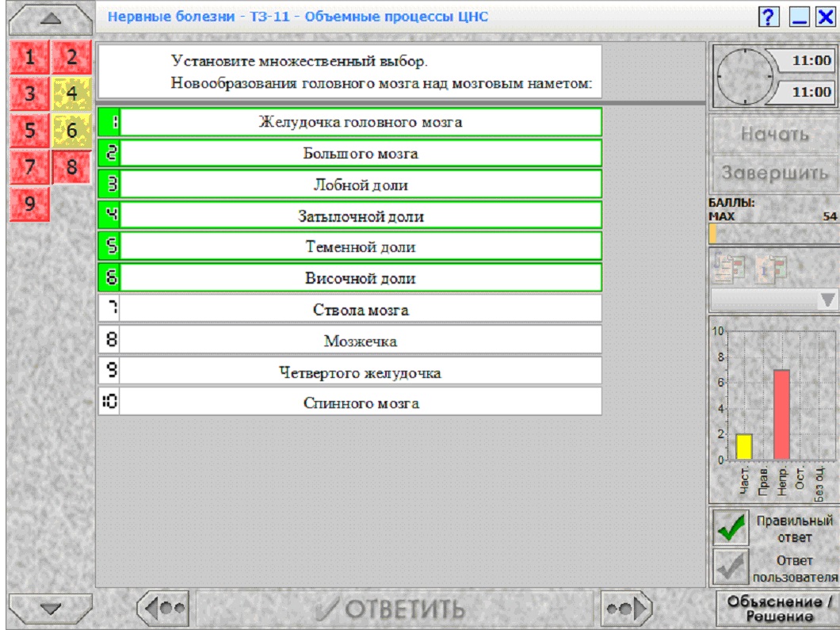Open the dropdown under report icons
840x630 pixels.
point(775,300)
